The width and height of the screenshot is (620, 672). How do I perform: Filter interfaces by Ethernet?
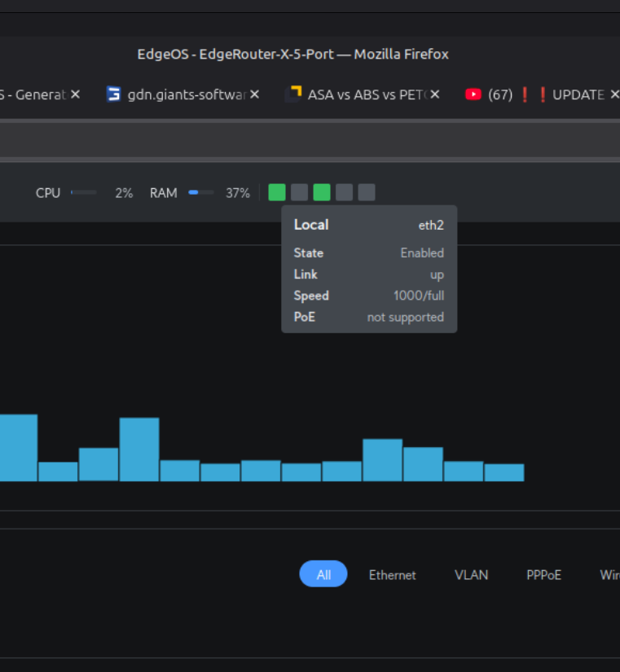tap(393, 575)
